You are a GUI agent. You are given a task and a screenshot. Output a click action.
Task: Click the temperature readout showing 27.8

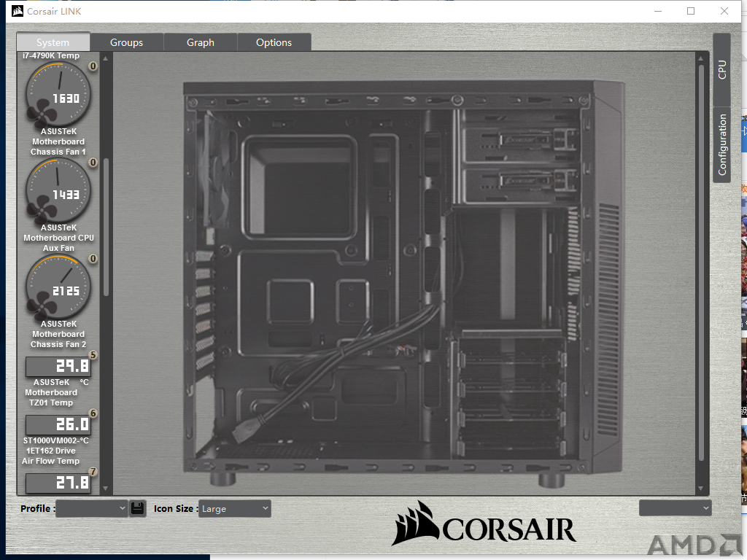58,483
